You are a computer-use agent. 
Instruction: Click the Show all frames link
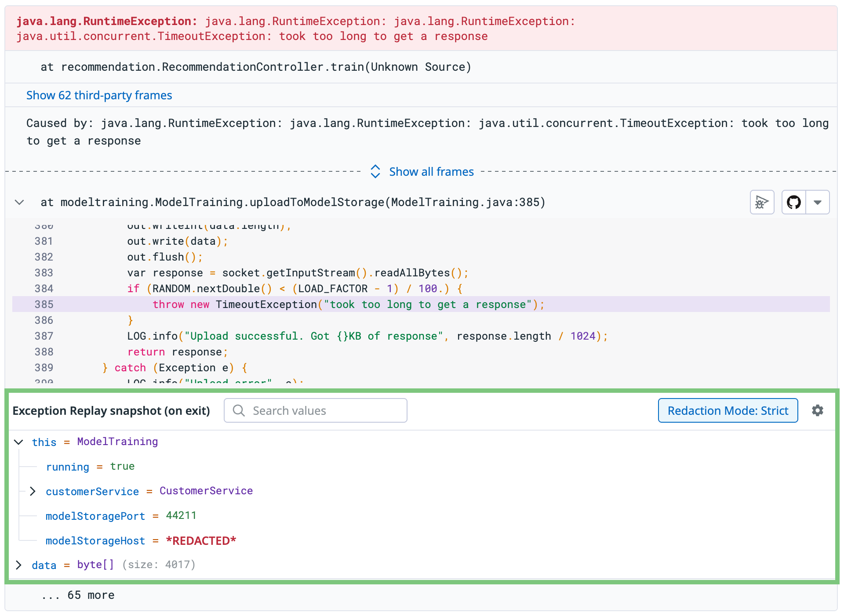click(431, 172)
